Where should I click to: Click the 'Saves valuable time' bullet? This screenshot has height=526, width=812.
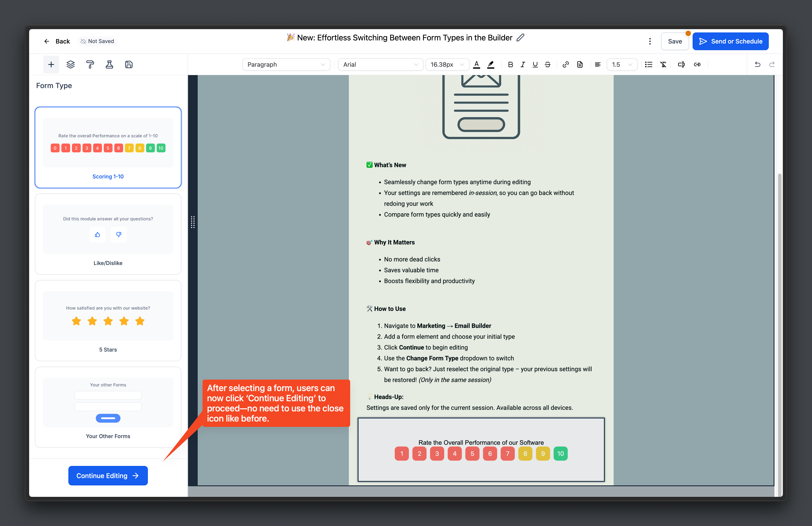(412, 270)
